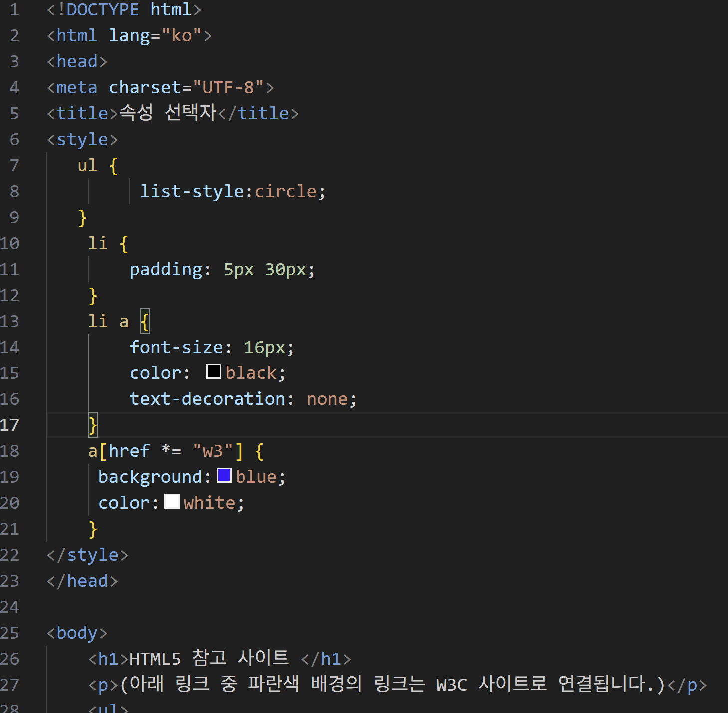Click line number 17 in the gutter
728x713 pixels.
pos(10,425)
